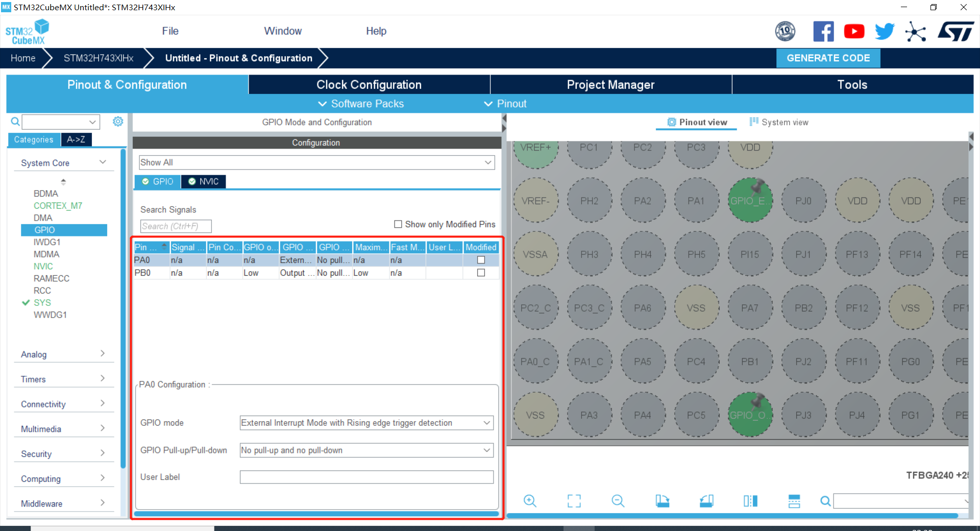Toggle the Modified checkbox for PB0
980x531 pixels.
[x=481, y=273]
